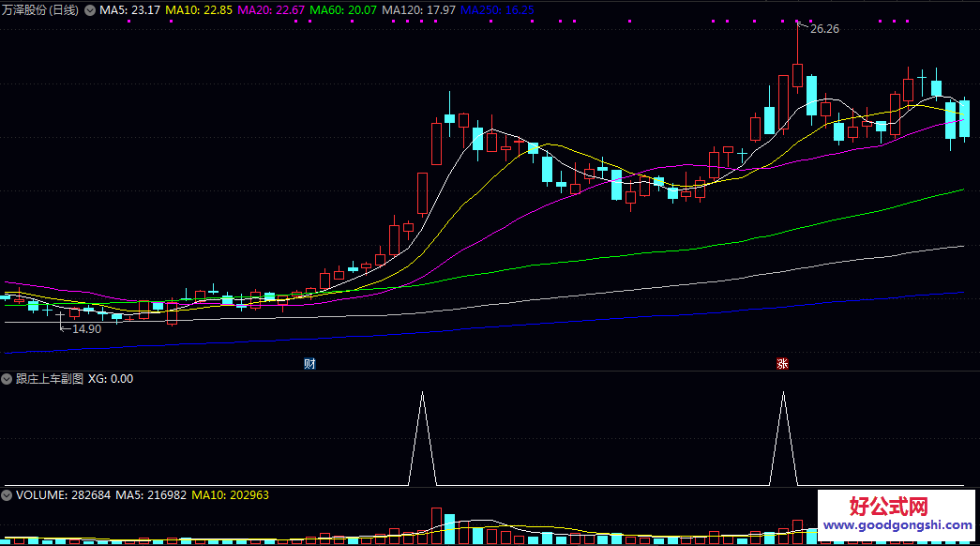Click the second XG signal spike
The image size is (980, 546).
783,438
